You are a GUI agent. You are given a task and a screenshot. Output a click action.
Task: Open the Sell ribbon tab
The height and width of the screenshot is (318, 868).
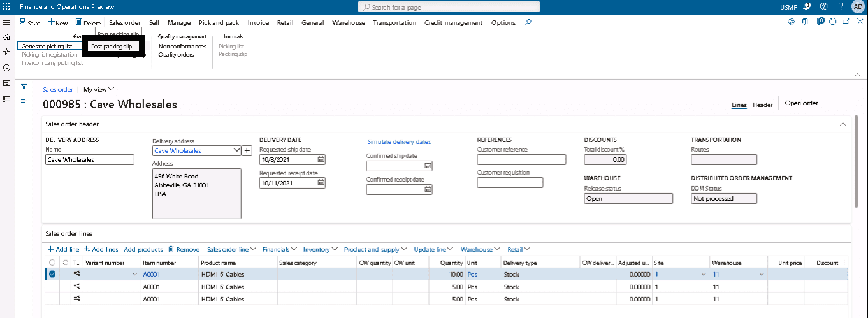pos(154,22)
